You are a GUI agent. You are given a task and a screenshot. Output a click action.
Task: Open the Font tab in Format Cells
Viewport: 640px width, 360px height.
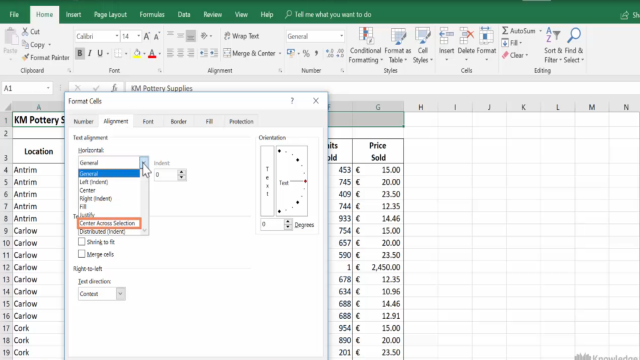point(148,122)
